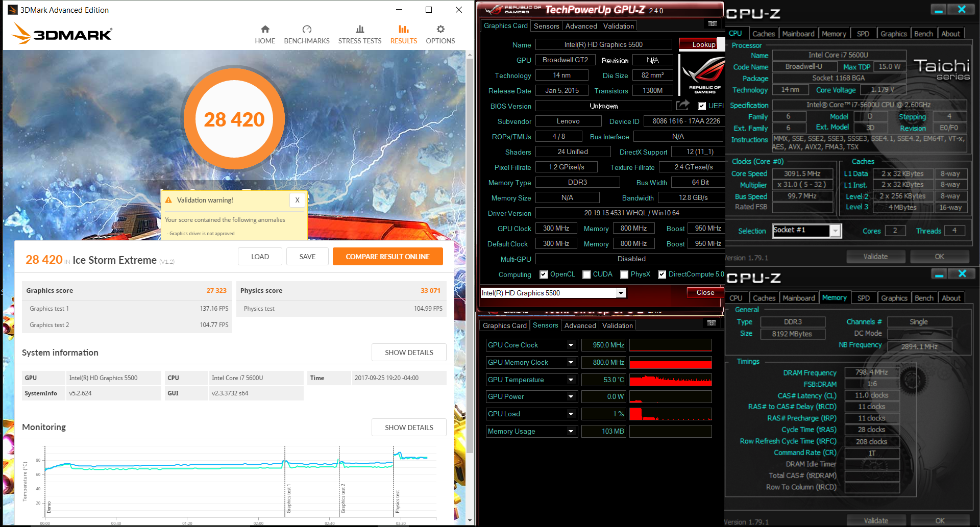
Task: Click the GPU Memory Clock red graph
Action: (670, 363)
